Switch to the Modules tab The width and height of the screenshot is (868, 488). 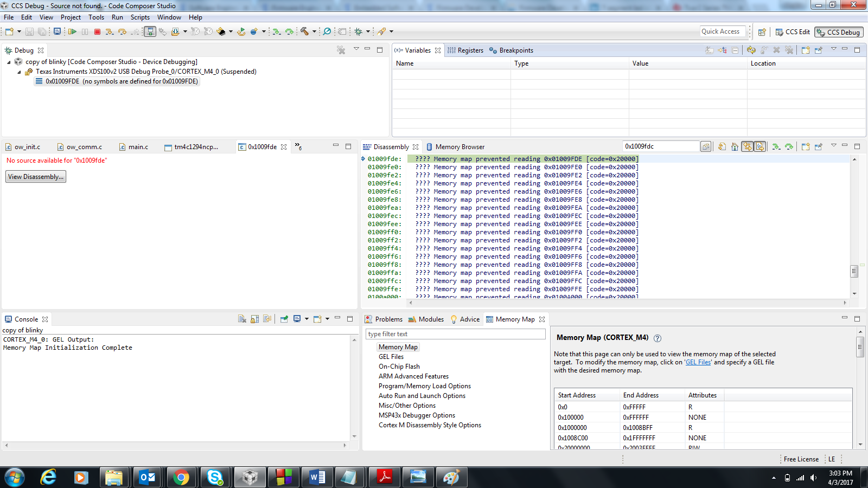point(426,319)
